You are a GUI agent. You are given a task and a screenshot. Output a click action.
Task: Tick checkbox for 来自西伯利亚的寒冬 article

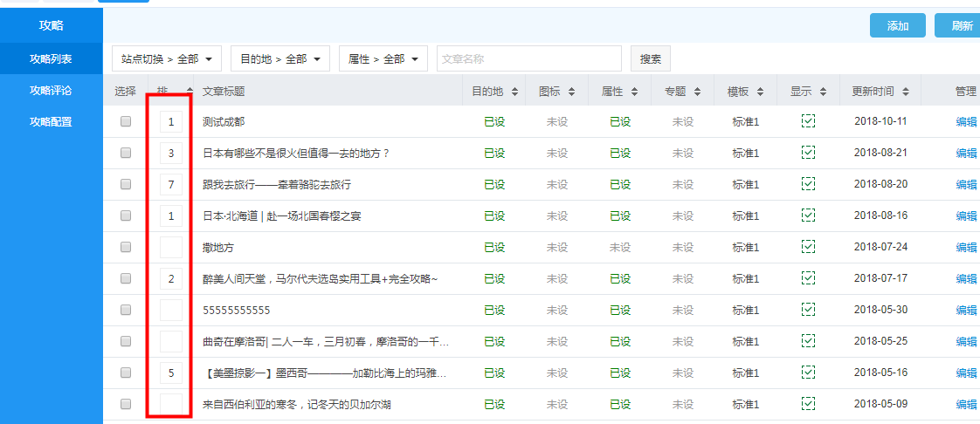pyautogui.click(x=126, y=404)
